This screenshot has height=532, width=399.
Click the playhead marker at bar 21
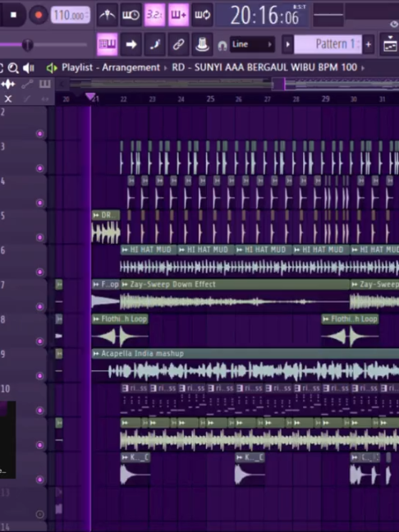coord(90,97)
